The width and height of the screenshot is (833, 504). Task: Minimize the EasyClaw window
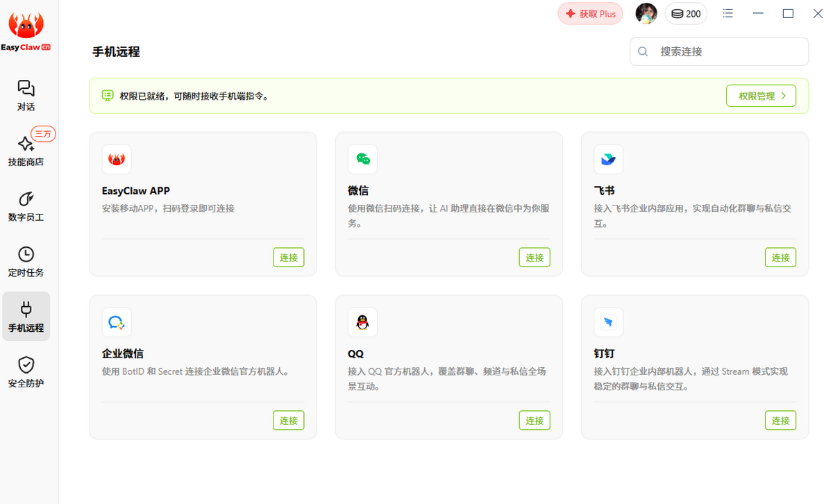pos(759,13)
